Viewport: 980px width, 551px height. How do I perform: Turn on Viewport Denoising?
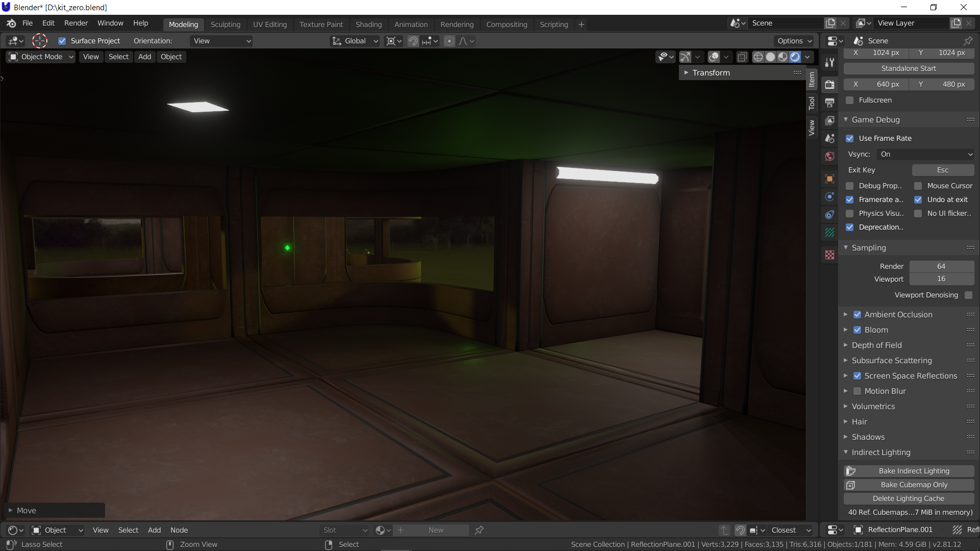pyautogui.click(x=969, y=295)
